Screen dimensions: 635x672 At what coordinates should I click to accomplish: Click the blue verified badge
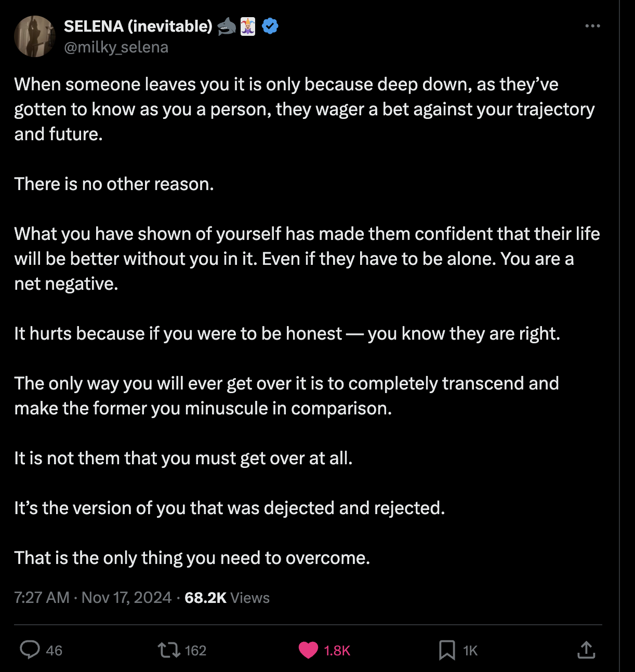pos(270,26)
